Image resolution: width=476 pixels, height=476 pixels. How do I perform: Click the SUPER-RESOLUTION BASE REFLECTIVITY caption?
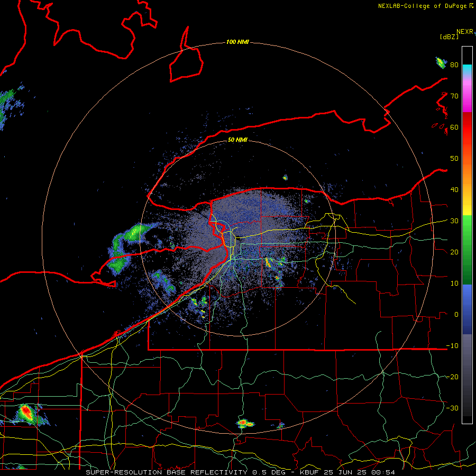click(x=167, y=472)
